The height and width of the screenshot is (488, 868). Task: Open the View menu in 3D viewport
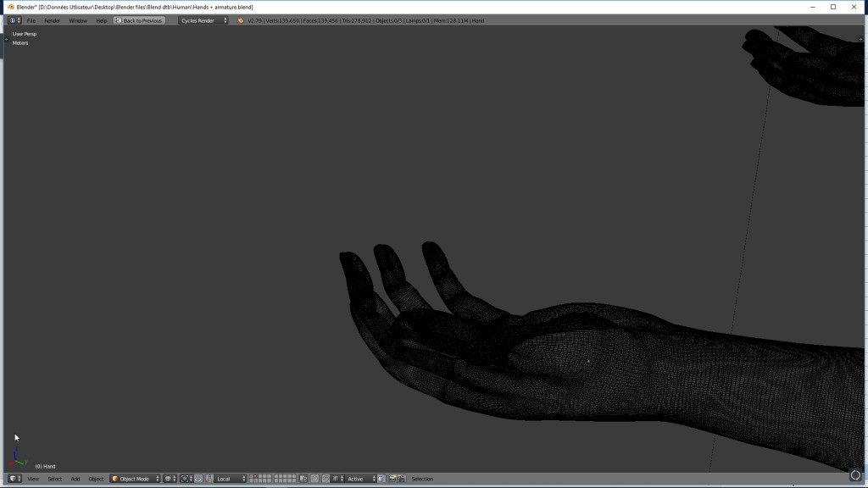(33, 479)
